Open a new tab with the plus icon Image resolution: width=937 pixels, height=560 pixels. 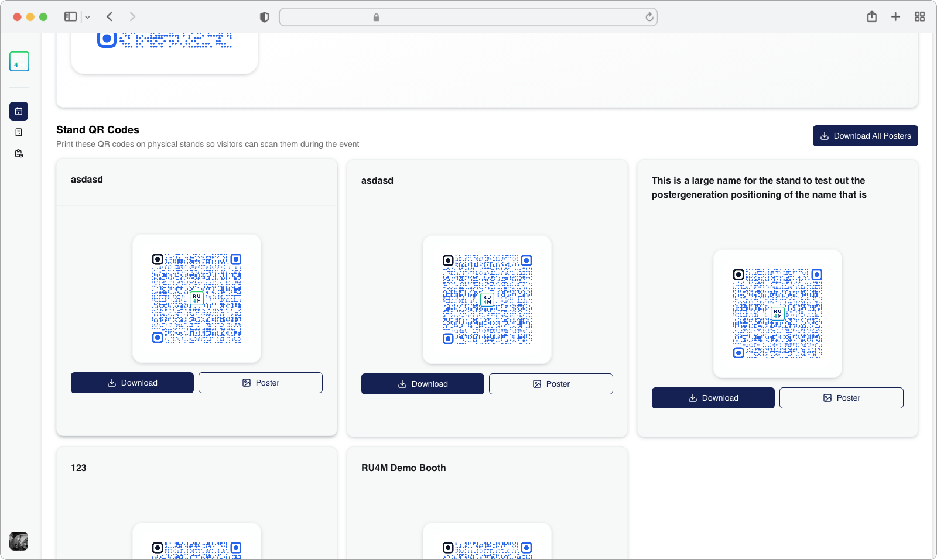tap(895, 17)
